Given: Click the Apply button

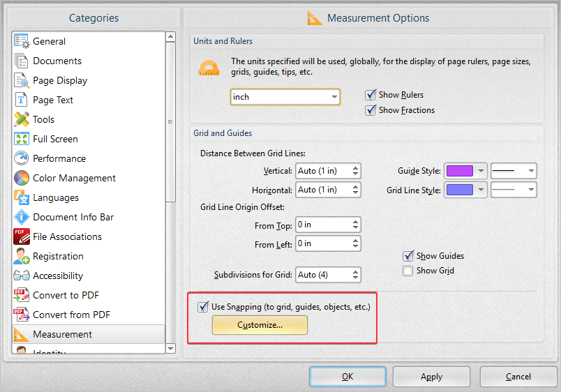Looking at the screenshot, I should coord(431,376).
